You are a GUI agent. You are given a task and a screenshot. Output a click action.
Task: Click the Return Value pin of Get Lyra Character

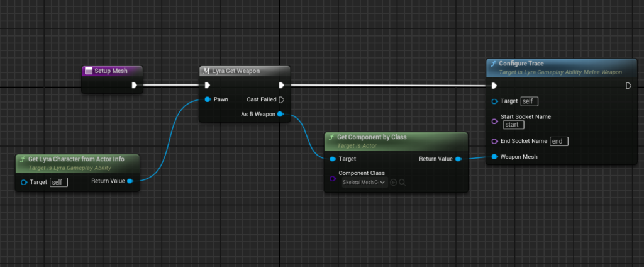130,181
